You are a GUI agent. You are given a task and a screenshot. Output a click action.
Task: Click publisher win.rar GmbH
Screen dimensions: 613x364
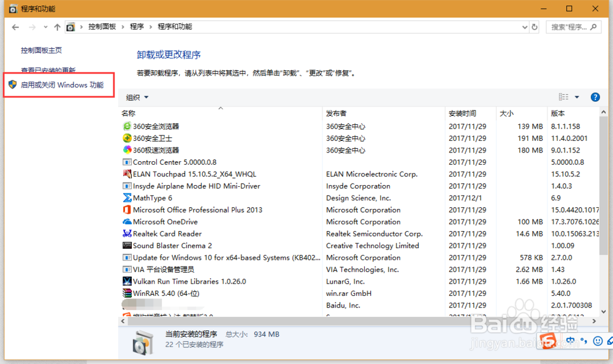pos(349,294)
